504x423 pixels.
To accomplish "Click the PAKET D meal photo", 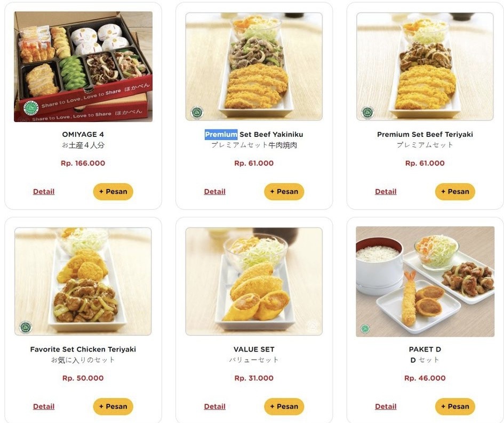I will (425, 282).
